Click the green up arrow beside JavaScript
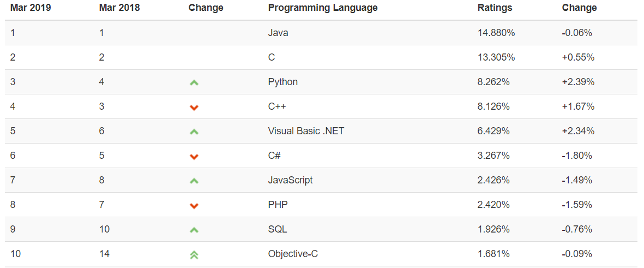This screenshot has height=268, width=644. tap(194, 181)
